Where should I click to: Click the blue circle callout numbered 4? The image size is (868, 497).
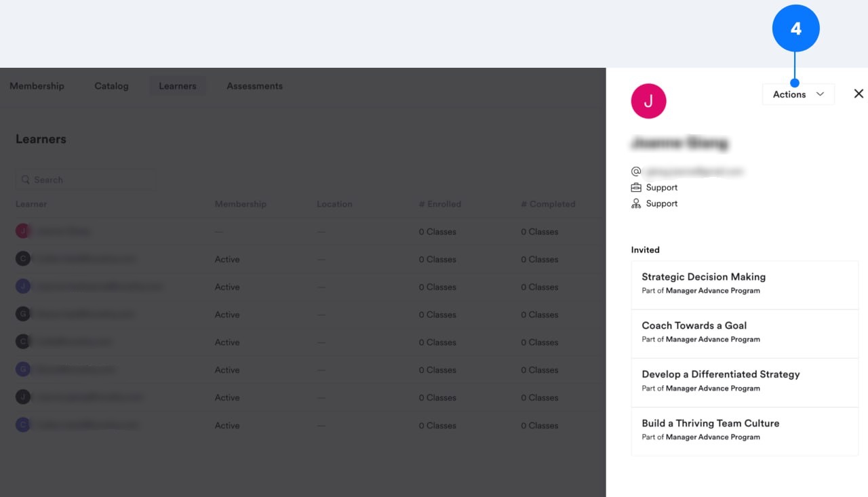(x=796, y=28)
